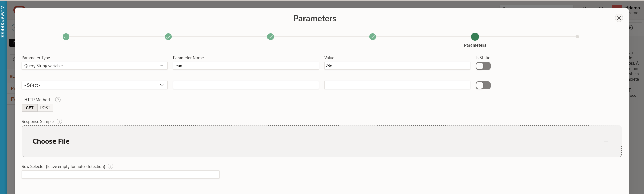Screen dimensions: 644x194
Task: Enable Is Static for the team parameter
Action: [483, 66]
